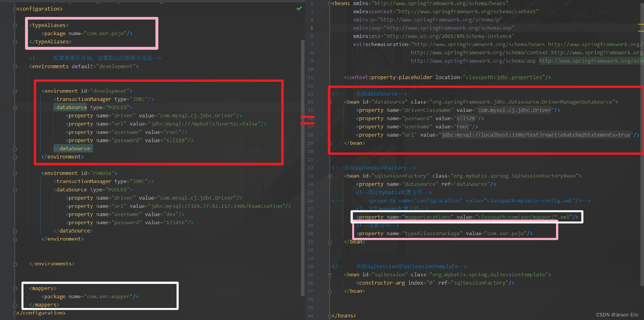644x320 pixels.
Task: Click the password value="123456" property
Action: pyautogui.click(x=129, y=223)
